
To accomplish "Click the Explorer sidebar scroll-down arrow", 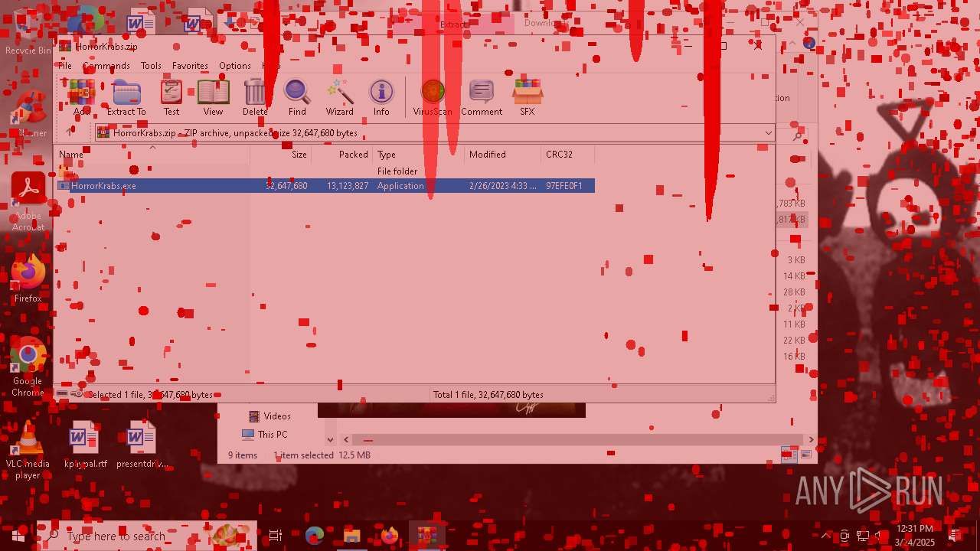I will click(x=330, y=439).
